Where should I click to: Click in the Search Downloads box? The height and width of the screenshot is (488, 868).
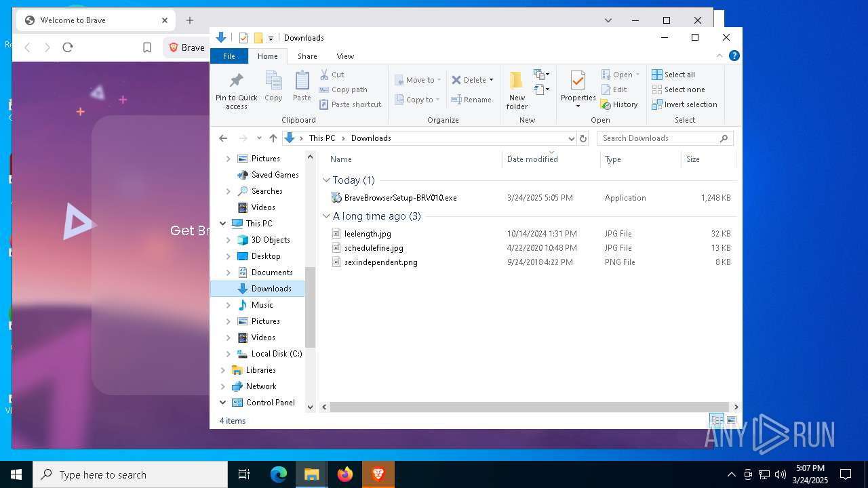click(x=665, y=138)
